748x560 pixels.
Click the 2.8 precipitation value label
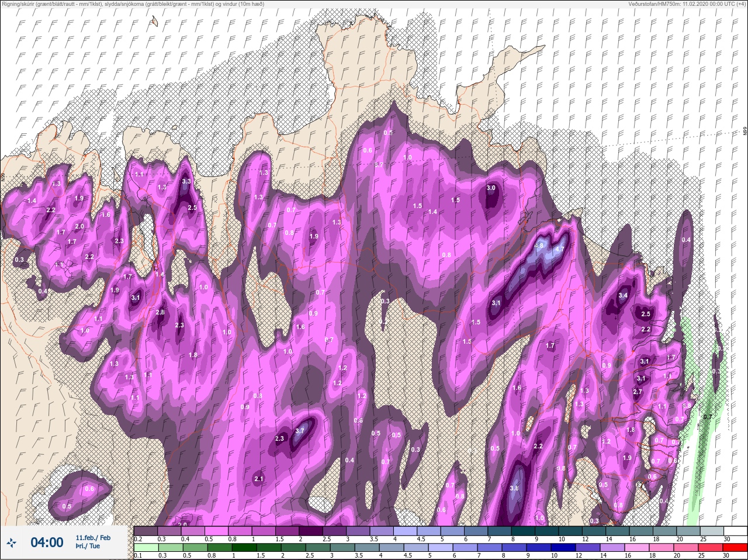160,313
